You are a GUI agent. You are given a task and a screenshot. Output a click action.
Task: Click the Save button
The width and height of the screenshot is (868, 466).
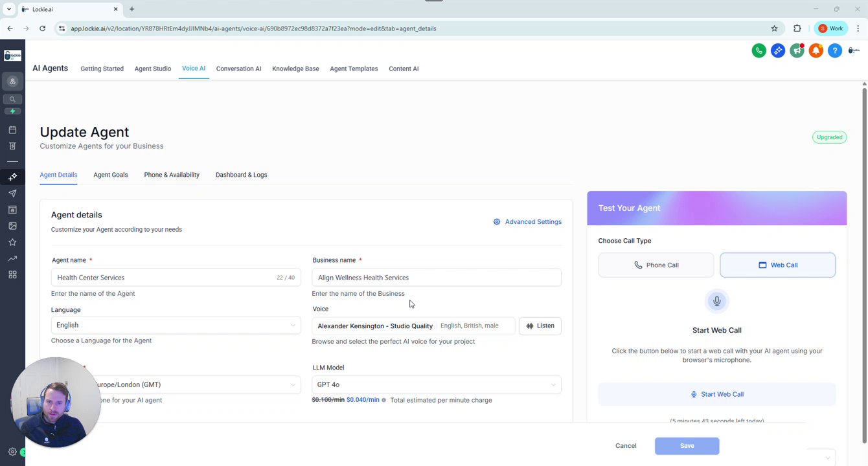687,445
